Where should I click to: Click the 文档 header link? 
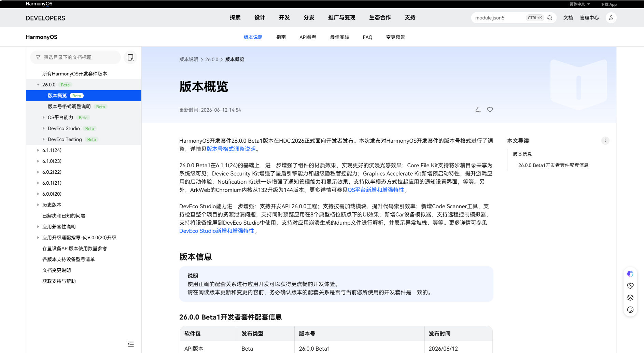tap(568, 18)
